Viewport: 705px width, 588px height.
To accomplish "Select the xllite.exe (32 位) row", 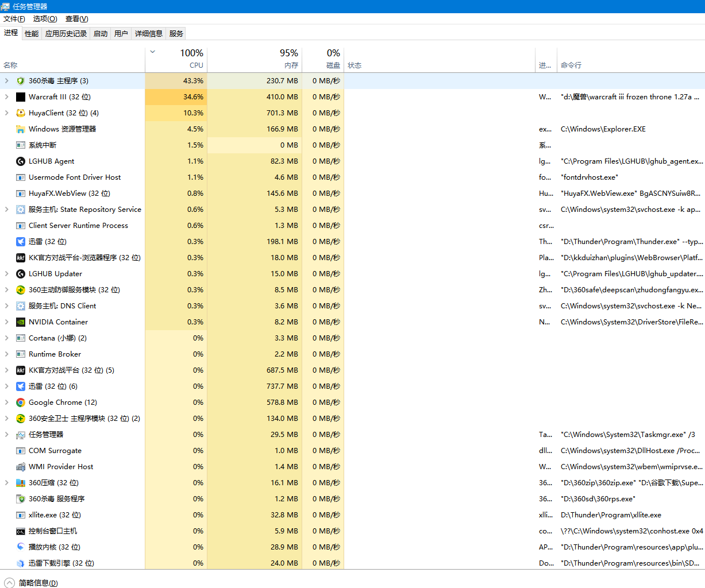I will [x=352, y=515].
